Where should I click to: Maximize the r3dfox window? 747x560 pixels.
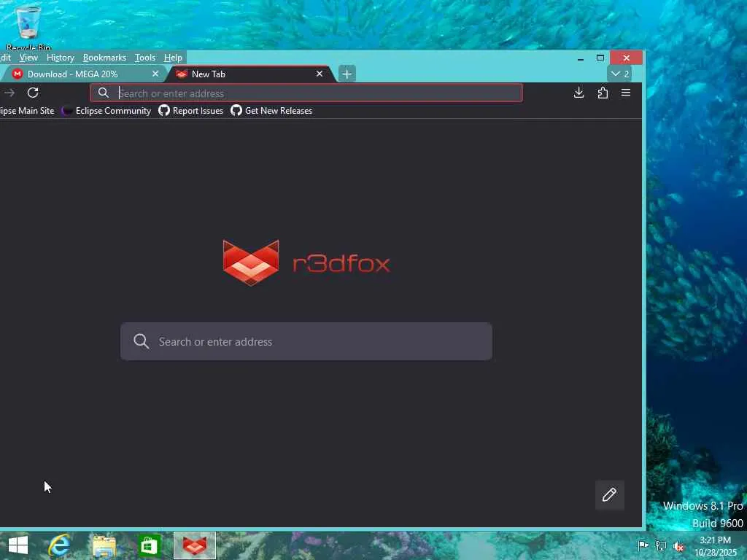pos(600,58)
